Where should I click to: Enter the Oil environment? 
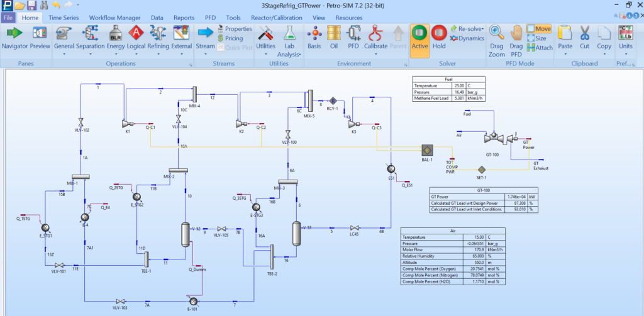(x=334, y=36)
